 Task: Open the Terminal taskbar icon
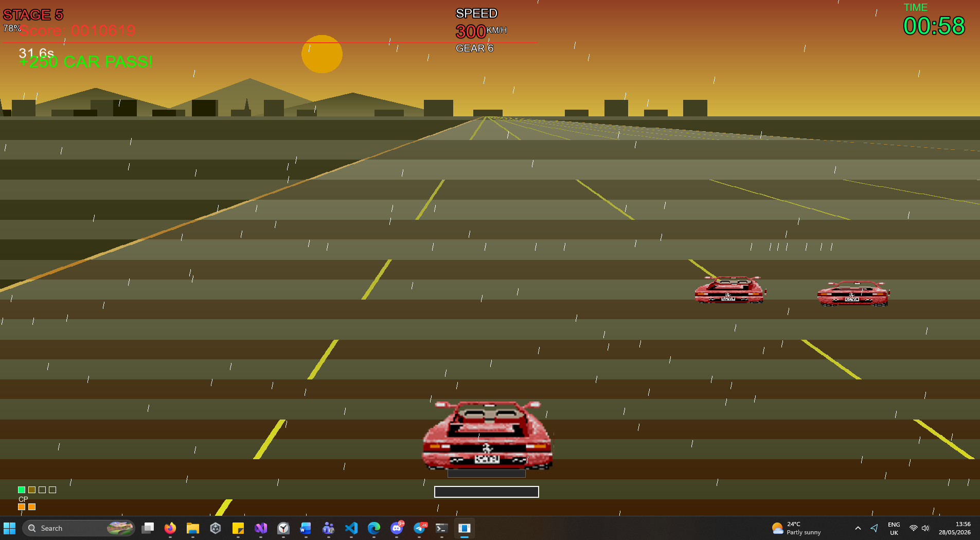[442, 528]
